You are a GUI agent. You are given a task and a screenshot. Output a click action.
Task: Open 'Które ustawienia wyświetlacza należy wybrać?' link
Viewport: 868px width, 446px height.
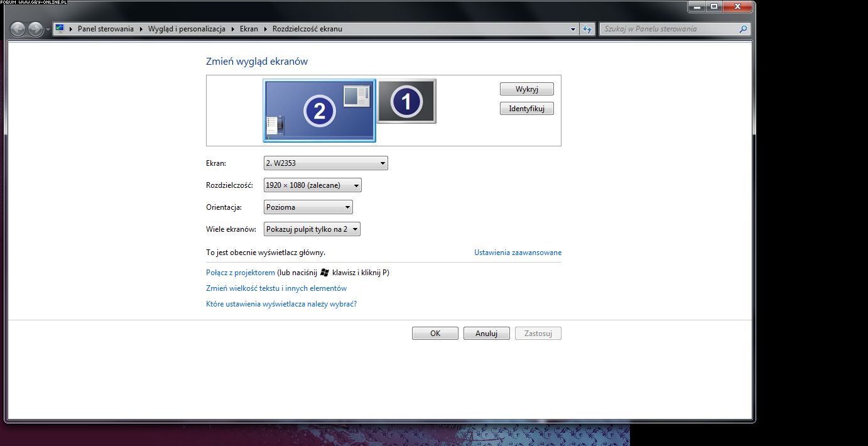tap(281, 304)
